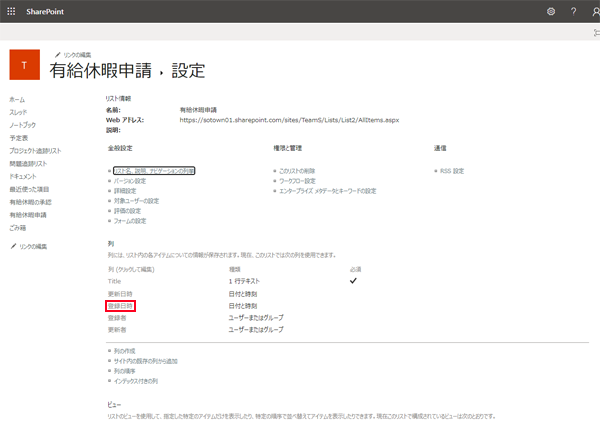Open 最近使った項目 in the left navigation
Image resolution: width=600 pixels, height=427 pixels.
pyautogui.click(x=29, y=189)
